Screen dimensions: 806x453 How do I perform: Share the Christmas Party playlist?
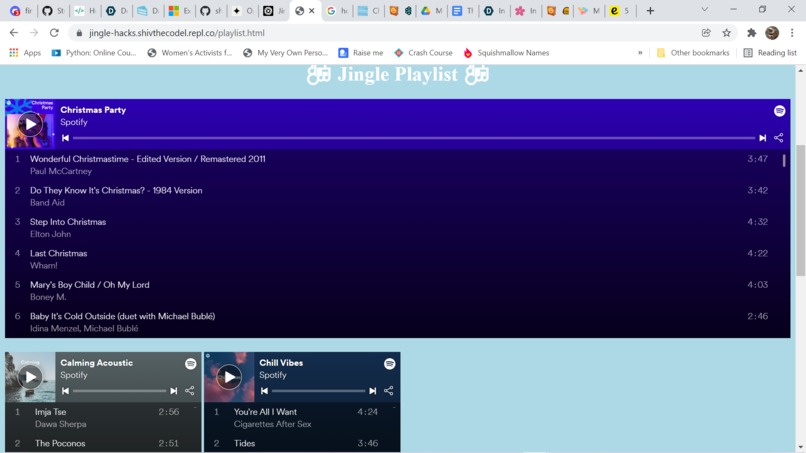coord(779,138)
